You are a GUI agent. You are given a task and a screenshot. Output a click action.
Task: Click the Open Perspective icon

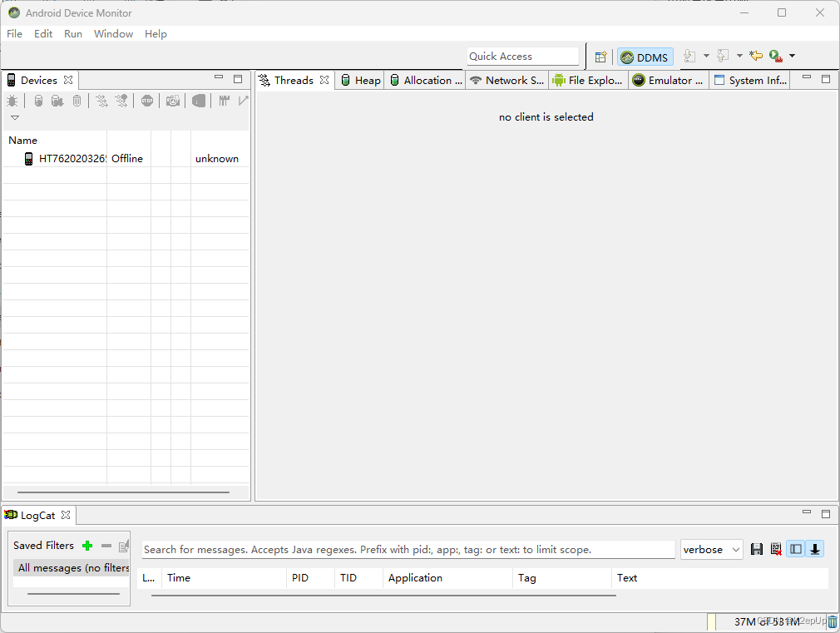pos(600,57)
